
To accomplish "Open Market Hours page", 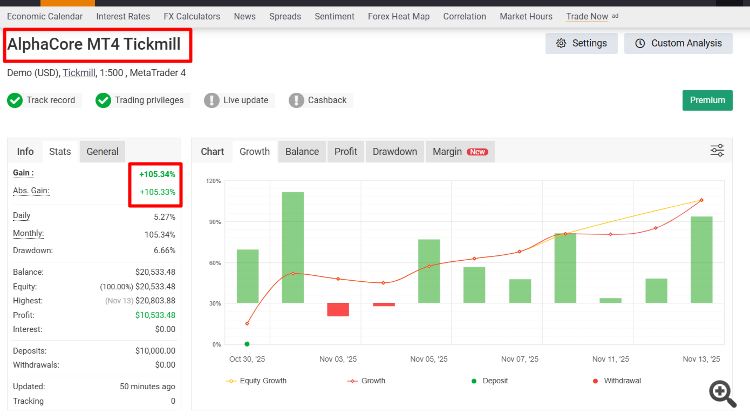I will click(526, 16).
